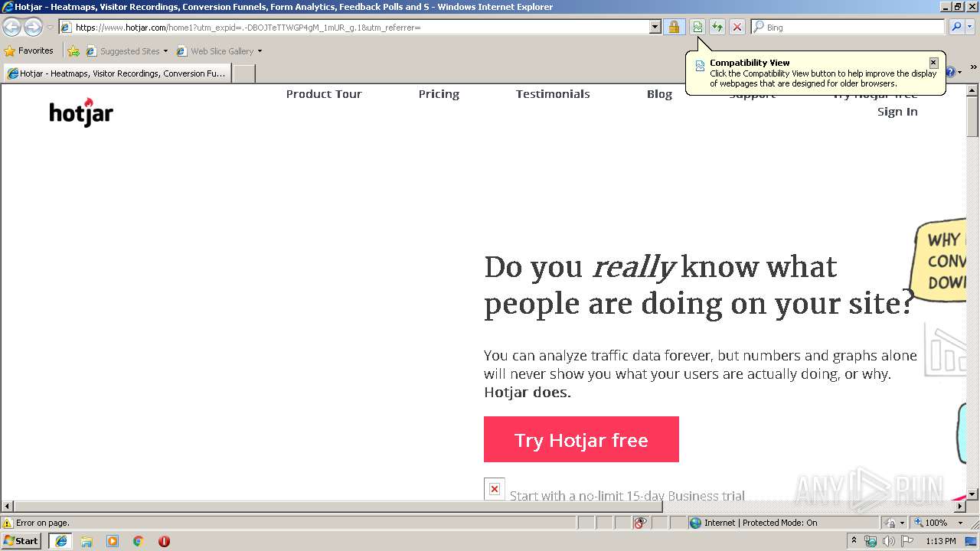
Task: Click the InPrivate filtering status icon
Action: 640,523
